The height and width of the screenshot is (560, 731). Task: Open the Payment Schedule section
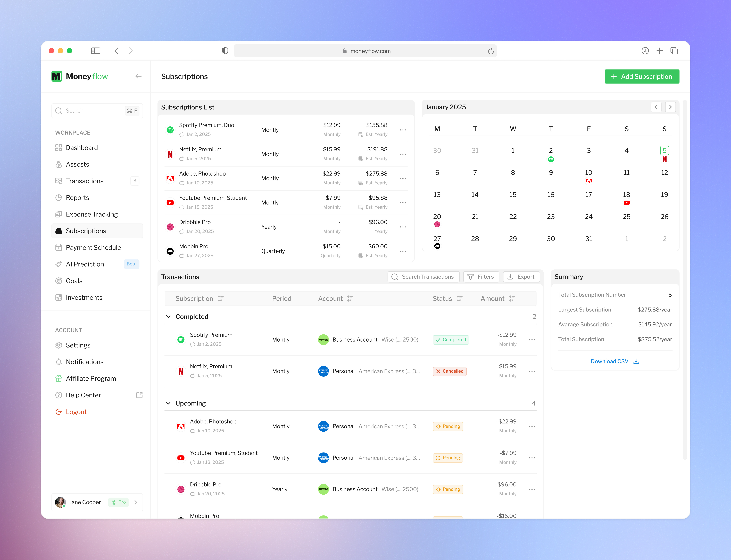[x=93, y=247]
